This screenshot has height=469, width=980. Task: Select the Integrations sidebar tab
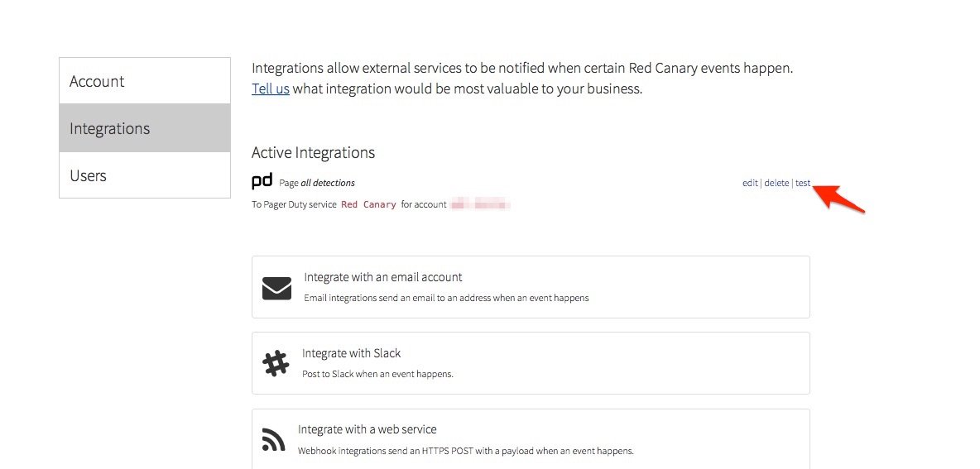[145, 128]
